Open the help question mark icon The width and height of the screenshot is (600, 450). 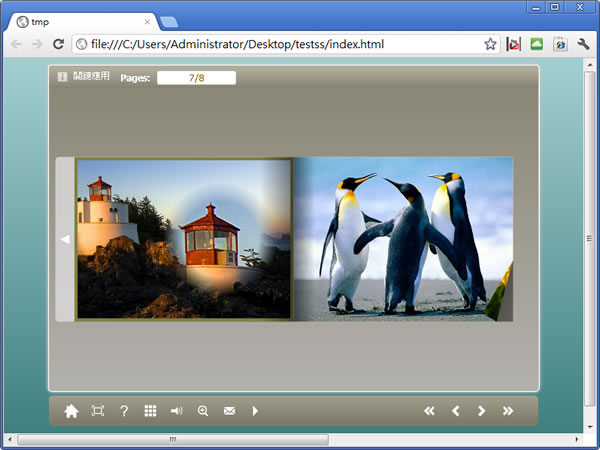124,411
